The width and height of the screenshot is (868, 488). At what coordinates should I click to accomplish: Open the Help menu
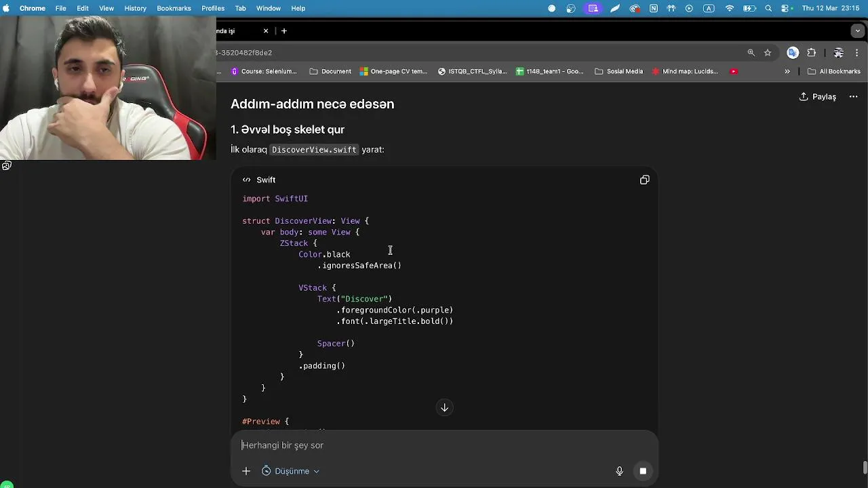click(x=298, y=8)
